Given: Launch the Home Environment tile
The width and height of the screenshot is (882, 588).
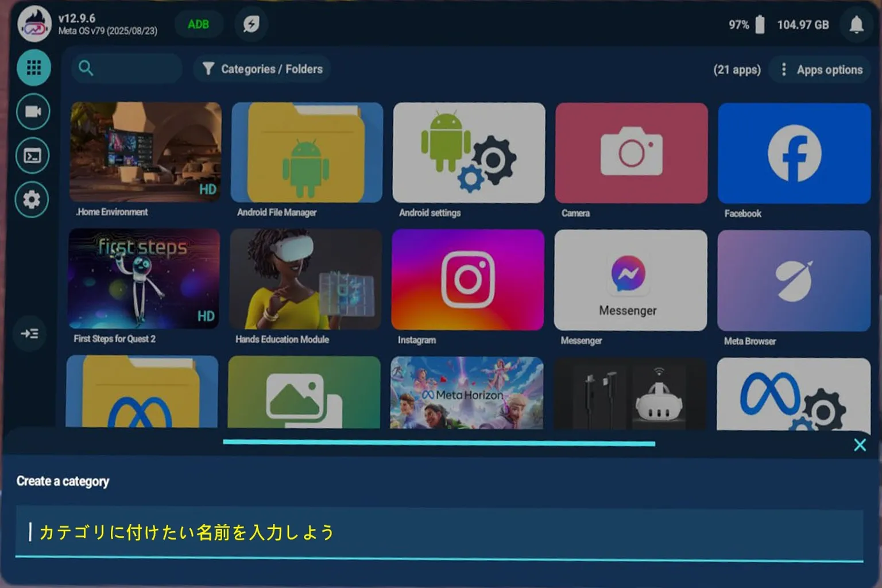Looking at the screenshot, I should click(145, 152).
